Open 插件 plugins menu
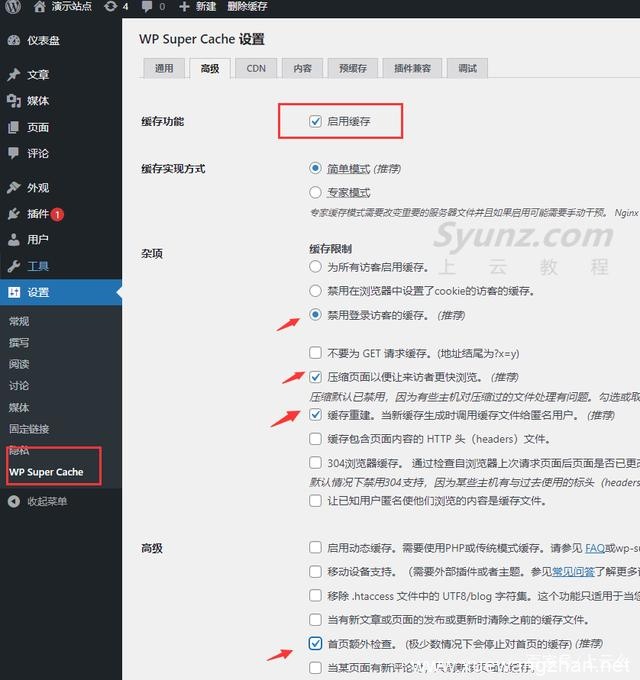The image size is (640, 680). pos(38,214)
